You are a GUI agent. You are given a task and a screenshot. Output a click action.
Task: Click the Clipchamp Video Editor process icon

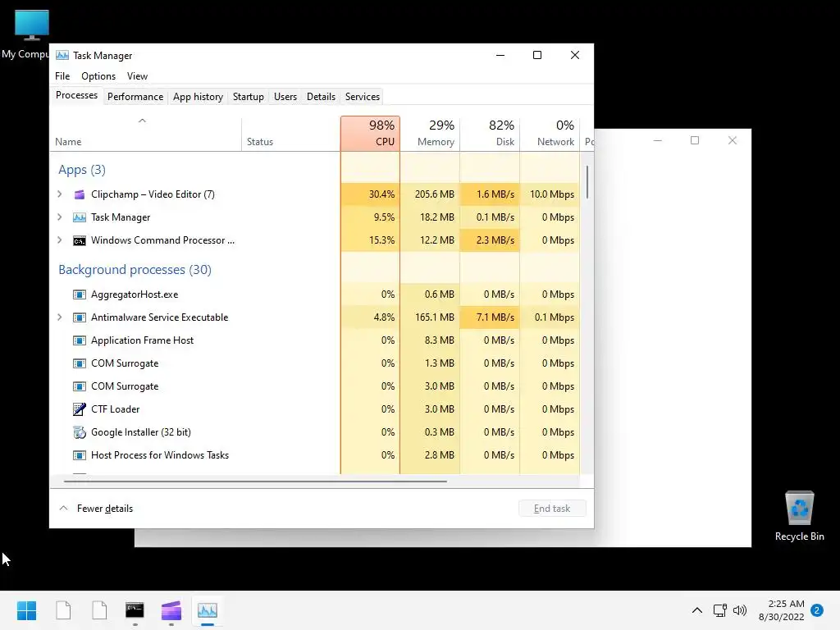(x=80, y=194)
